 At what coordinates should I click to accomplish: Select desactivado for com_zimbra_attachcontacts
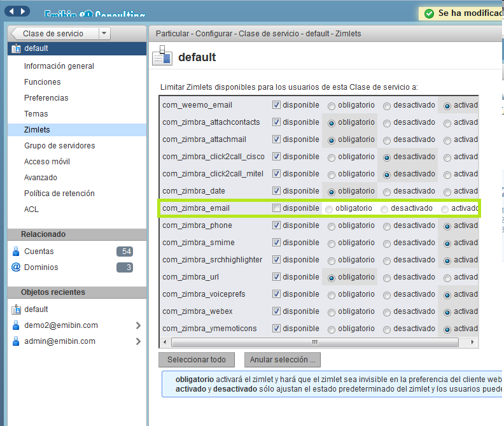pyautogui.click(x=387, y=124)
